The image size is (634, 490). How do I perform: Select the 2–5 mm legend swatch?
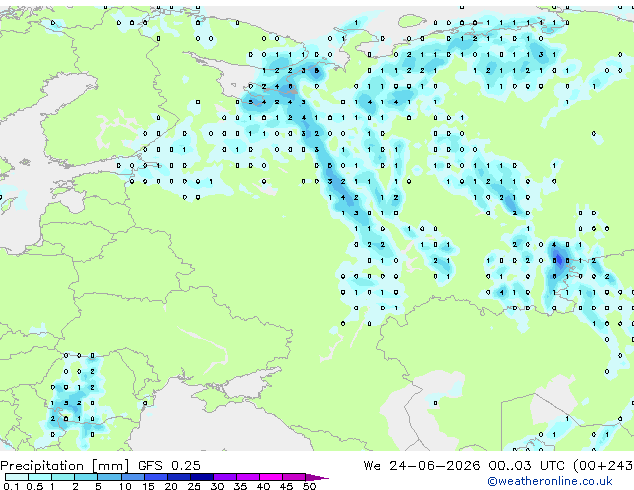click(x=86, y=477)
